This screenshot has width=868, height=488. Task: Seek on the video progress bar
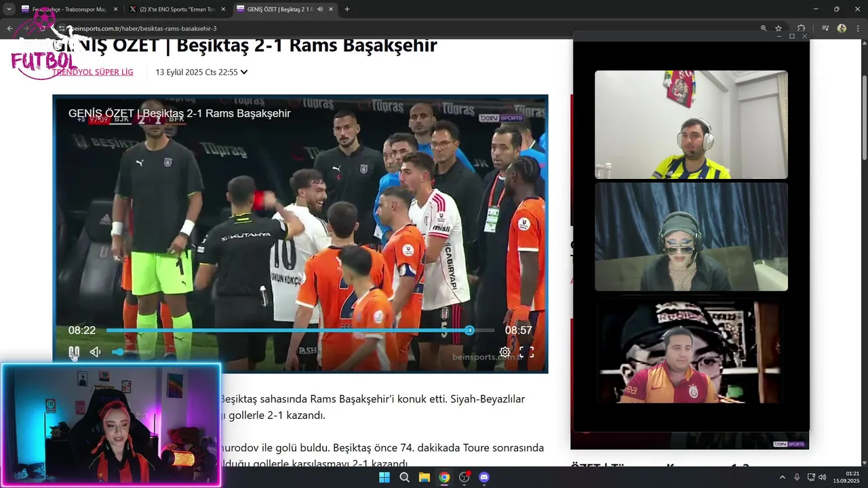tap(300, 330)
